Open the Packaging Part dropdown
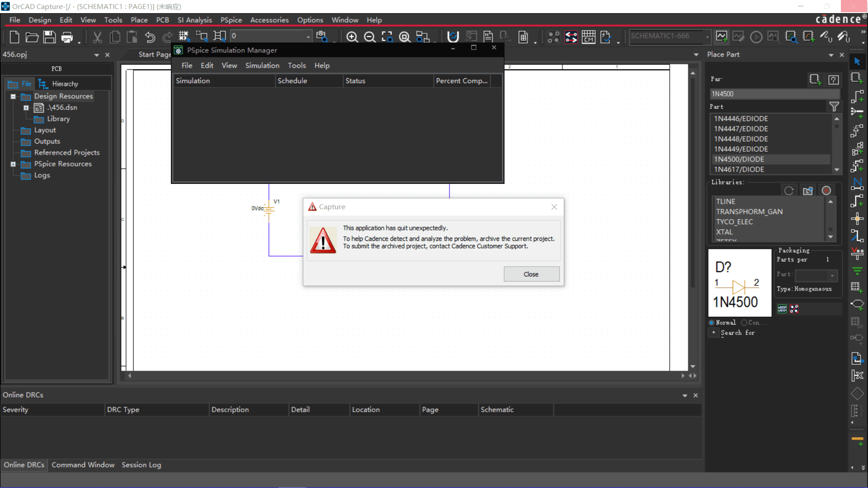The width and height of the screenshot is (868, 488). (832, 275)
